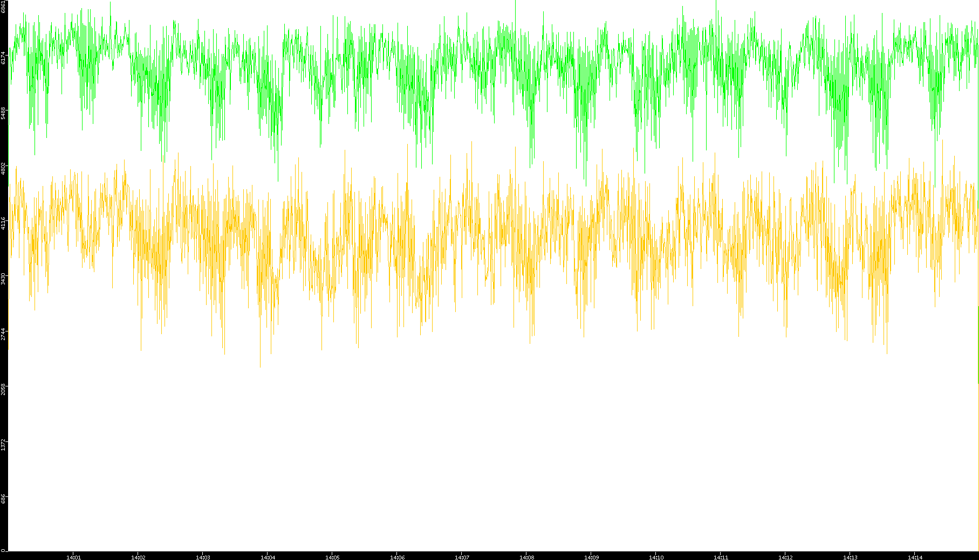Select the 14:03 label on the time axis
Image resolution: width=979 pixels, height=560 pixels.
(203, 557)
